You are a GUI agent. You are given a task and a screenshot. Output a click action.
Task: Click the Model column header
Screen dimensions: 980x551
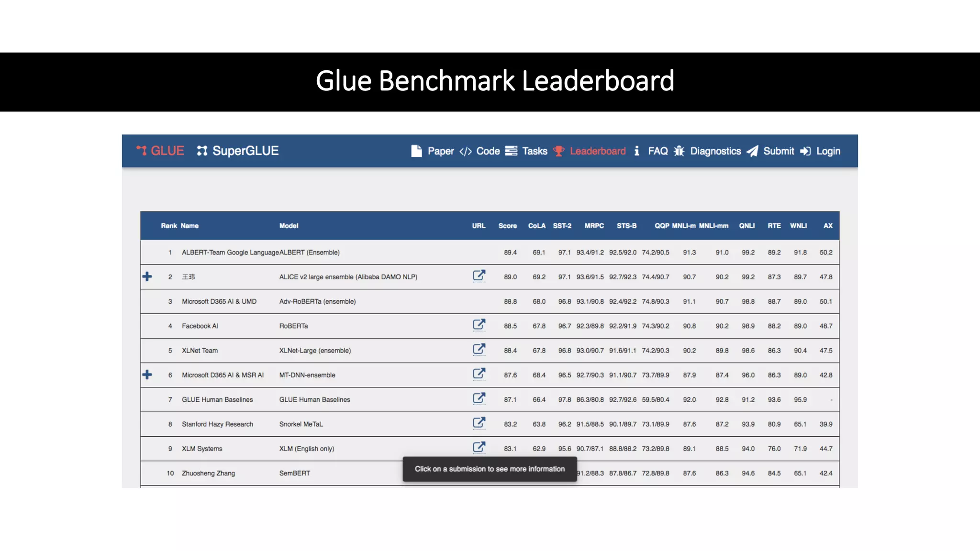tap(289, 226)
